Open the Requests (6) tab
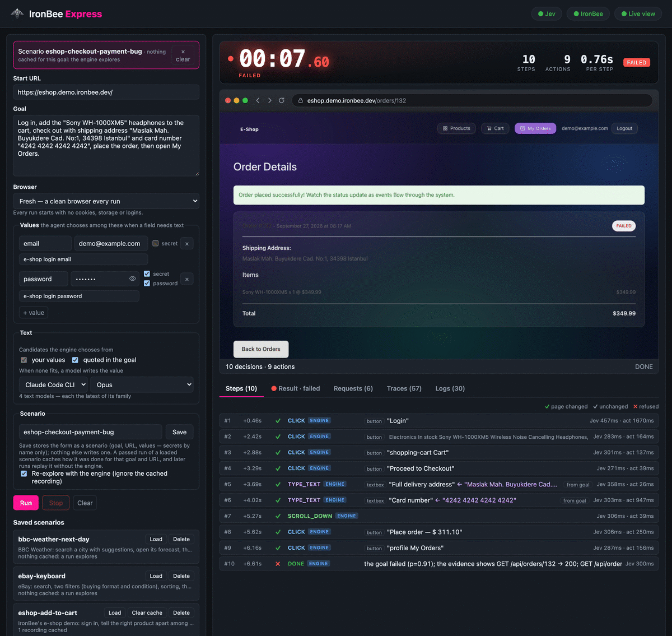The height and width of the screenshot is (636, 672). coord(353,388)
